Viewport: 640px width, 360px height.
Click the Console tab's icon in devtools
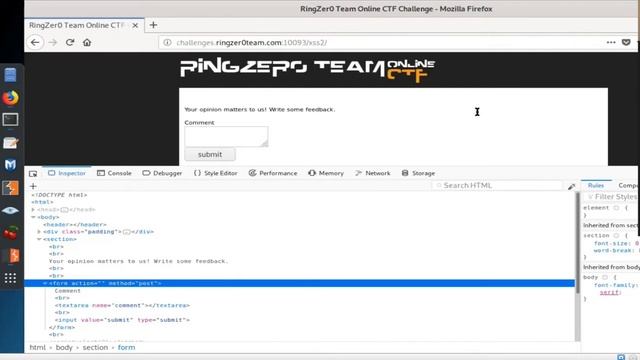pyautogui.click(x=101, y=173)
